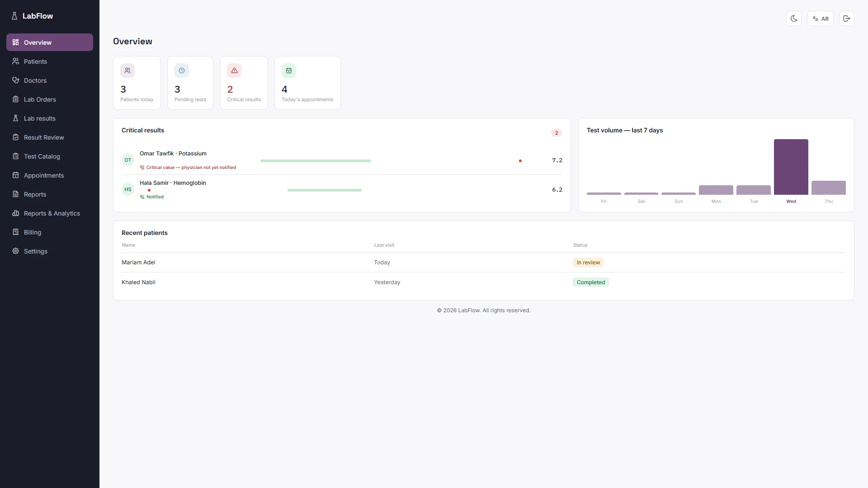This screenshot has width=868, height=488.
Task: Click the Result Review clipboard-check icon
Action: pos(16,137)
